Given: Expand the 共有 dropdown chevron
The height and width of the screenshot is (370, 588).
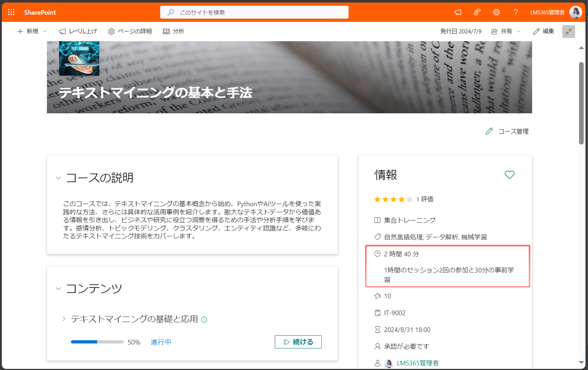Looking at the screenshot, I should click(x=519, y=31).
